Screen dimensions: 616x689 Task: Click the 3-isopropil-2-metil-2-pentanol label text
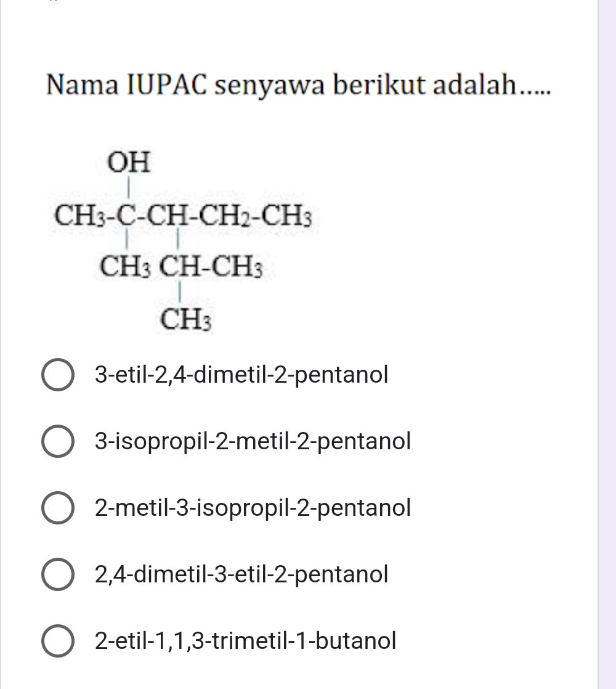(253, 441)
